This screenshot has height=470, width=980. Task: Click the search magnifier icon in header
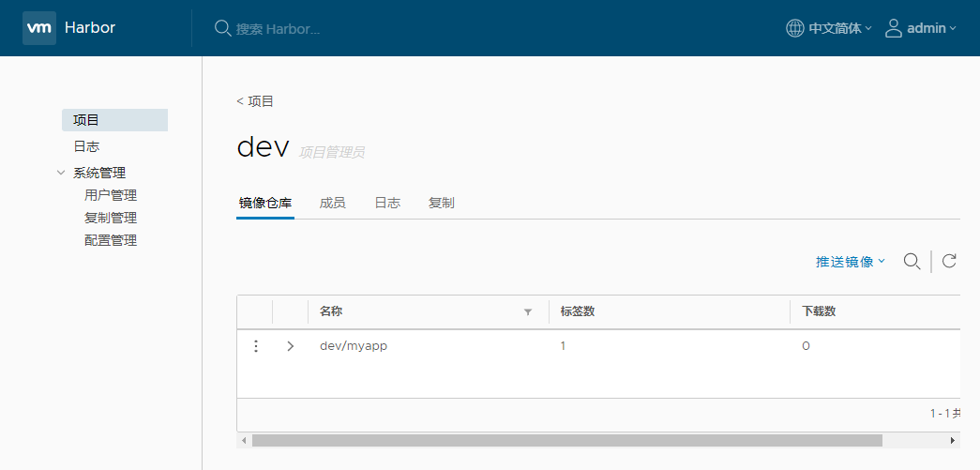point(222,28)
